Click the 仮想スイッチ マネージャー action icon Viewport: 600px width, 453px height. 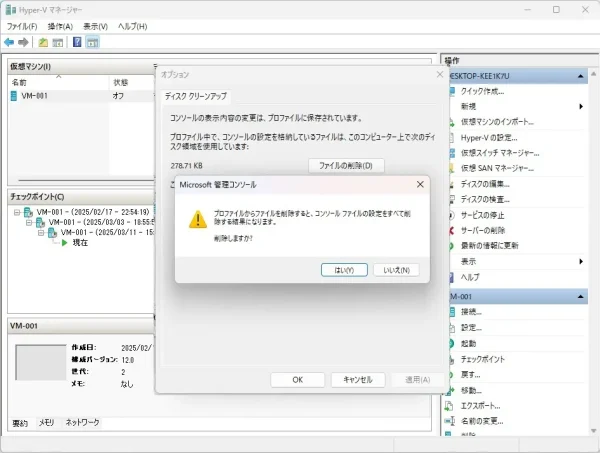tap(452, 153)
